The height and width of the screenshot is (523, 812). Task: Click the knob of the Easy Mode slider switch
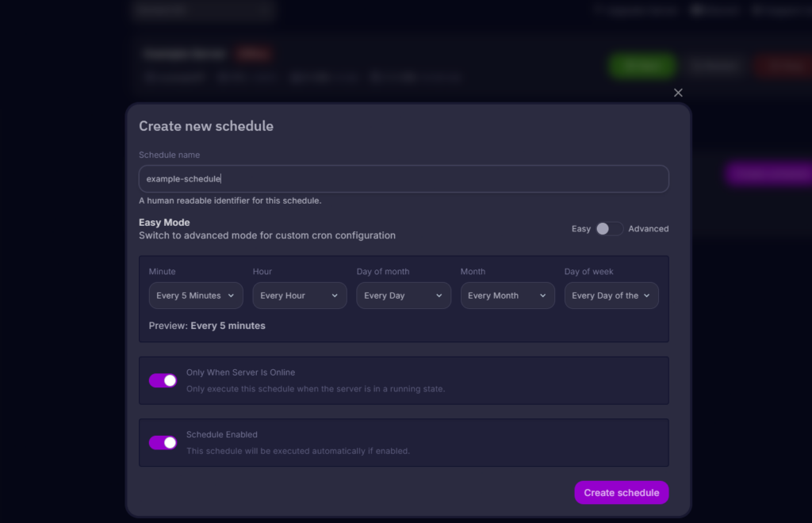(x=604, y=228)
